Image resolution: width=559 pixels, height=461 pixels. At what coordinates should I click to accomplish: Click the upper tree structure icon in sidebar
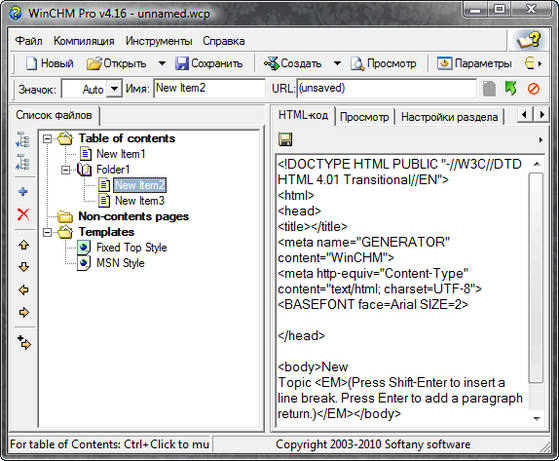(23, 139)
